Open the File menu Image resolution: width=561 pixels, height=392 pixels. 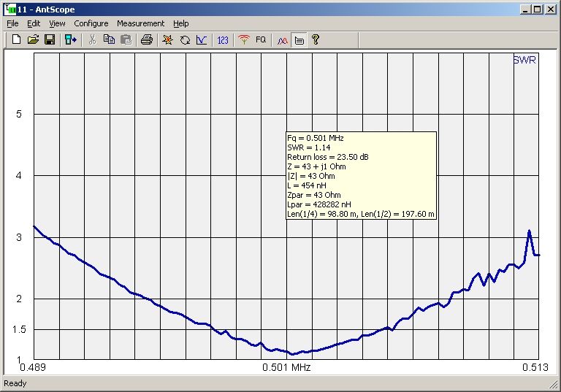(x=12, y=23)
